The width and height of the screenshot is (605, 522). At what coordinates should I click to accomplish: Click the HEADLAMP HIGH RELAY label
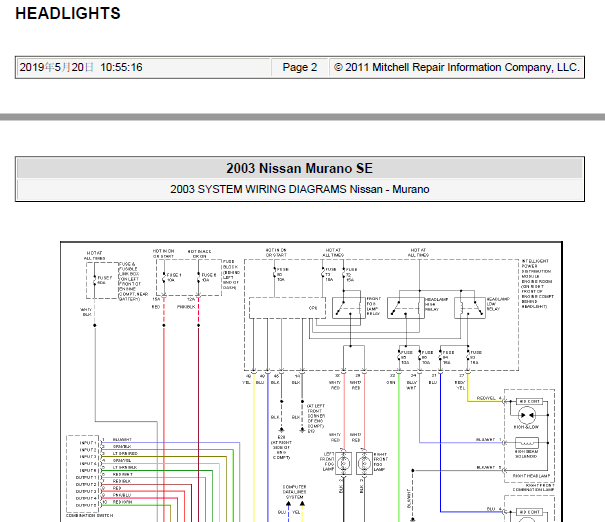pyautogui.click(x=436, y=304)
